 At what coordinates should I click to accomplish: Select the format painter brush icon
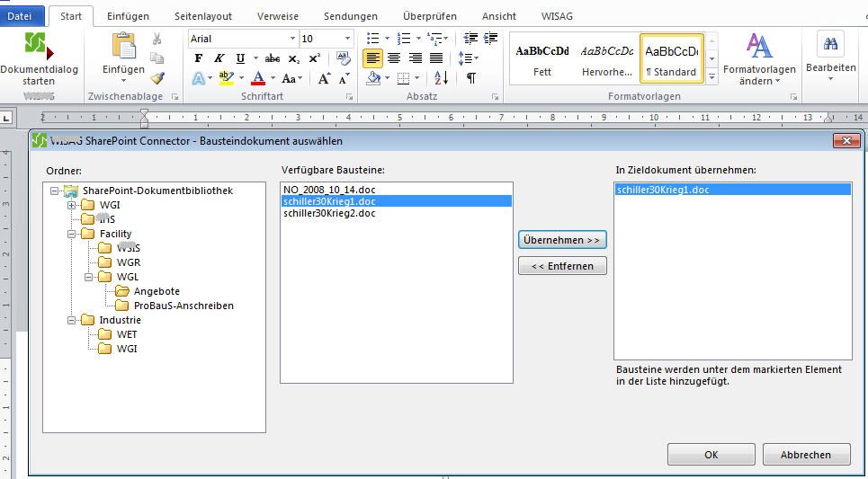[157, 78]
